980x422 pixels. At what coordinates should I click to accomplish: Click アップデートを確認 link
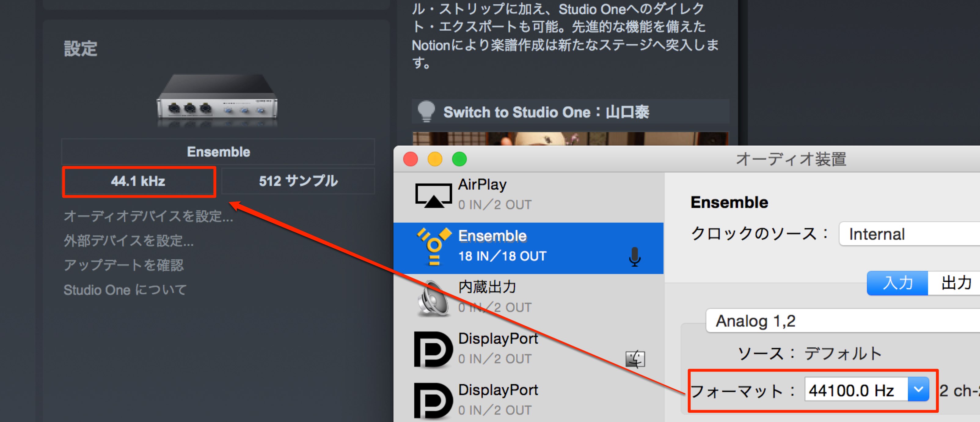[124, 265]
